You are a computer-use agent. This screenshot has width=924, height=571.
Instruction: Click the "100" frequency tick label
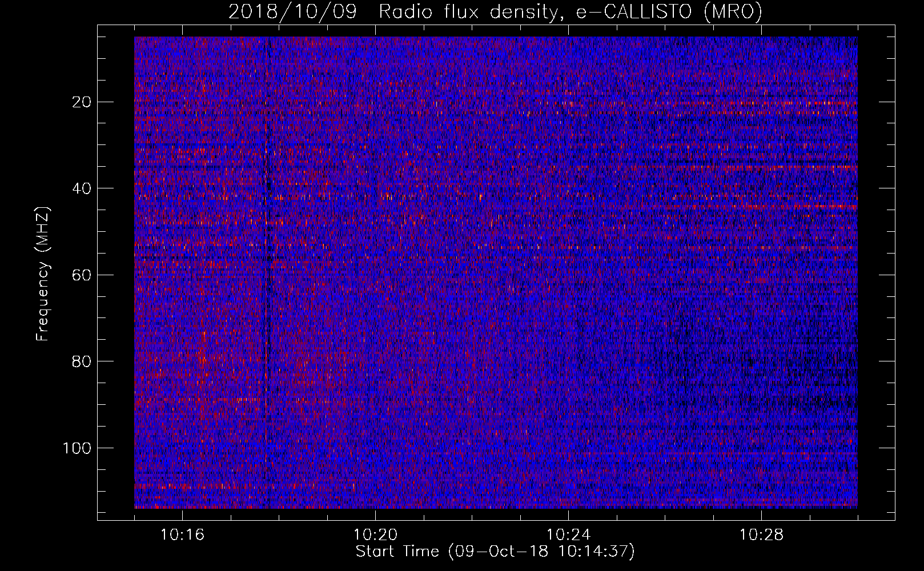(x=77, y=448)
